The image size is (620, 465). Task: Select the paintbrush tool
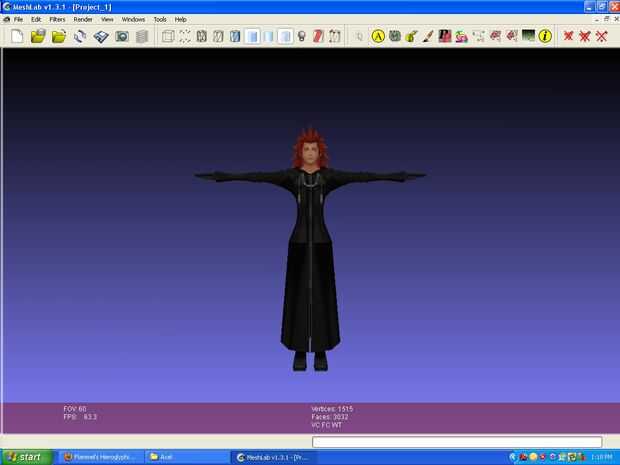pyautogui.click(x=428, y=36)
